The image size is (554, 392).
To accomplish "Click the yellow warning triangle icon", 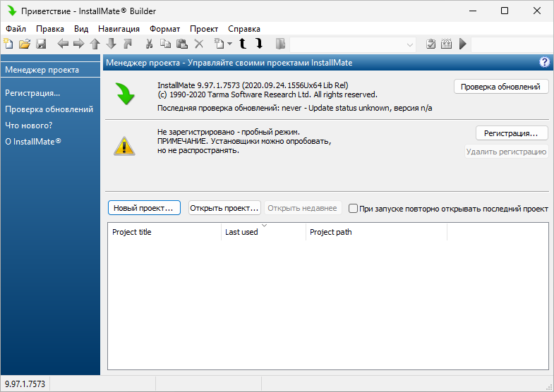I will 124,146.
